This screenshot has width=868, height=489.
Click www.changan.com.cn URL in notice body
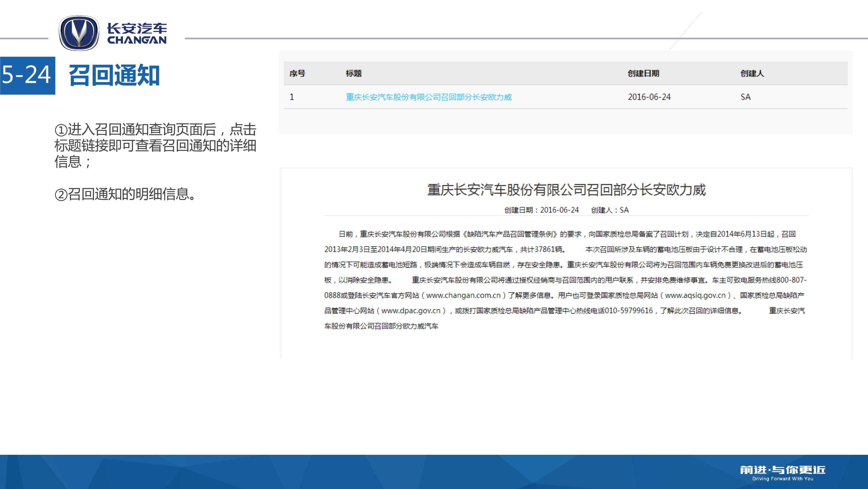point(463,295)
